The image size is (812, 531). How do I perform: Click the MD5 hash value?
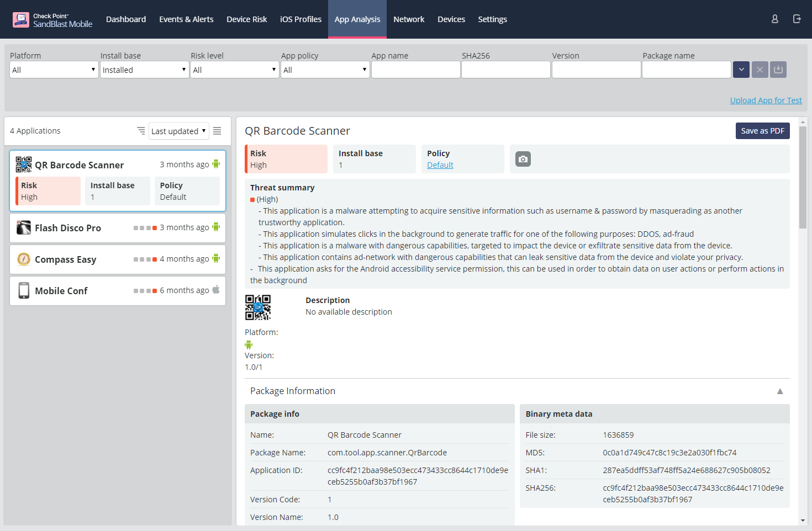[x=669, y=453]
